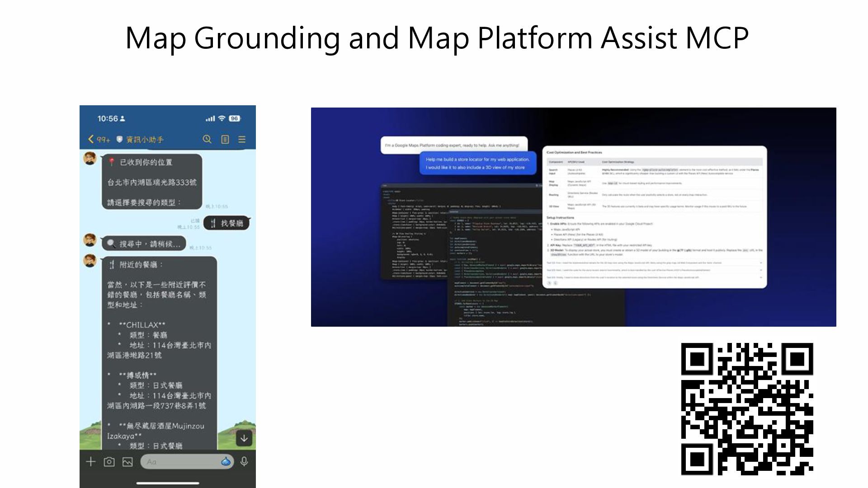
Task: Tap the avatar next to 已收到你的位置 message
Action: (x=90, y=159)
